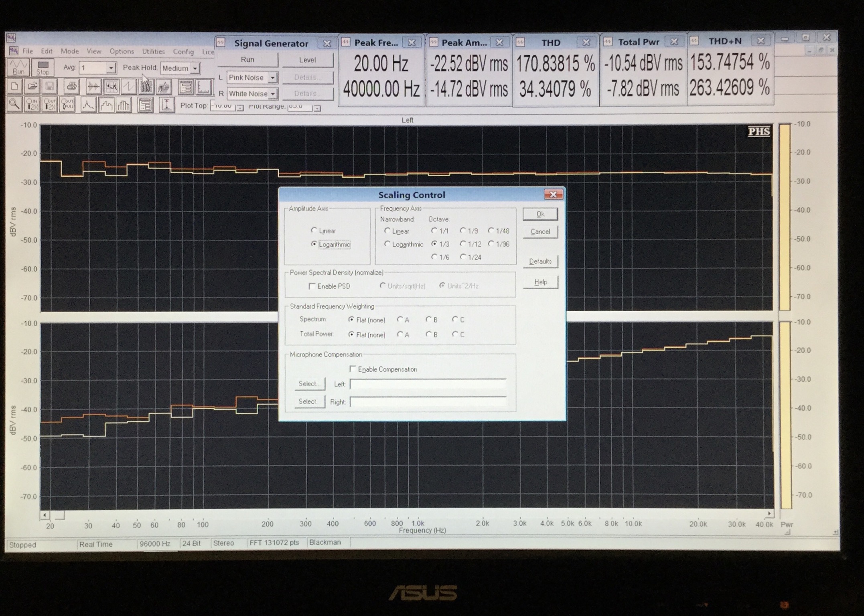Viewport: 864px width, 616px height.
Task: Select the bar graph plot style icon
Action: [124, 105]
